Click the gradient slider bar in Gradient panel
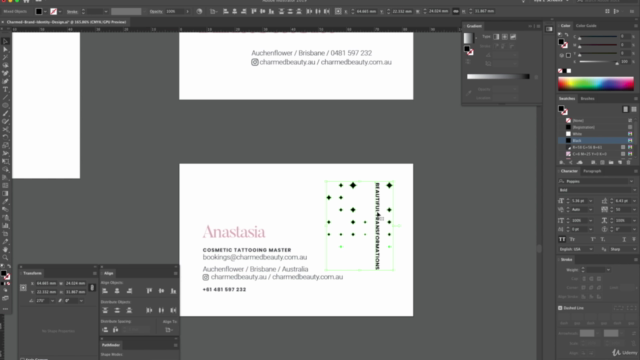 point(498,77)
